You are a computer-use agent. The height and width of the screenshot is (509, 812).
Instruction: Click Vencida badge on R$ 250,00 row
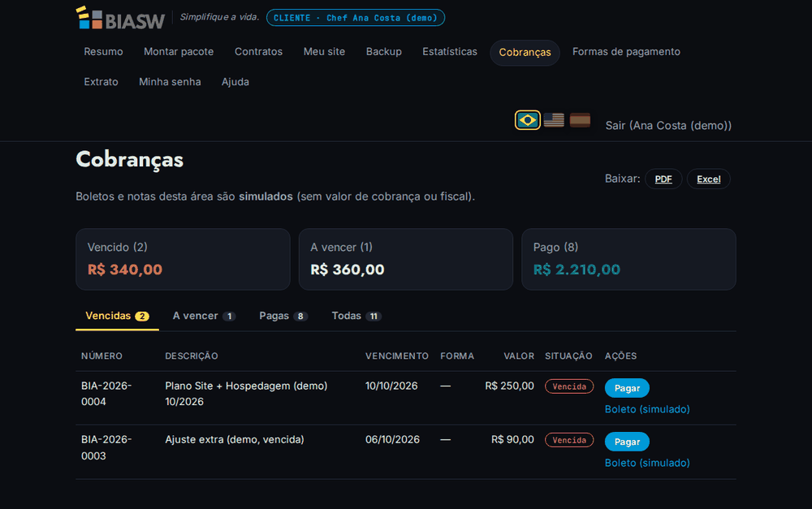[x=569, y=386]
